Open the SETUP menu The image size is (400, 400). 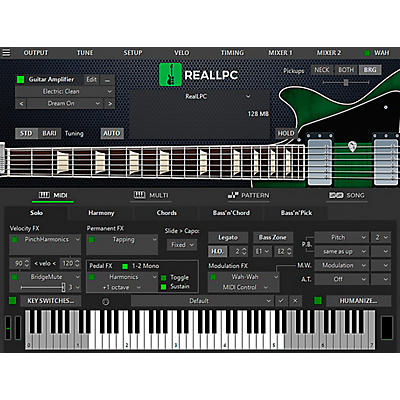133,53
